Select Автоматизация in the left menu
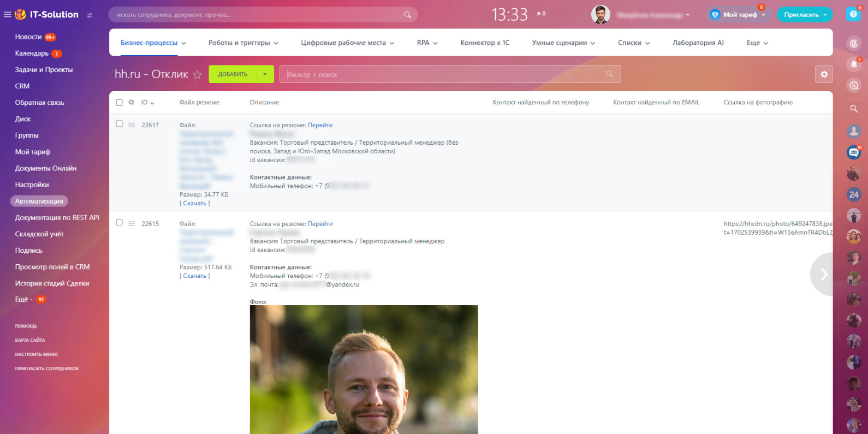868x434 pixels. [x=39, y=201]
